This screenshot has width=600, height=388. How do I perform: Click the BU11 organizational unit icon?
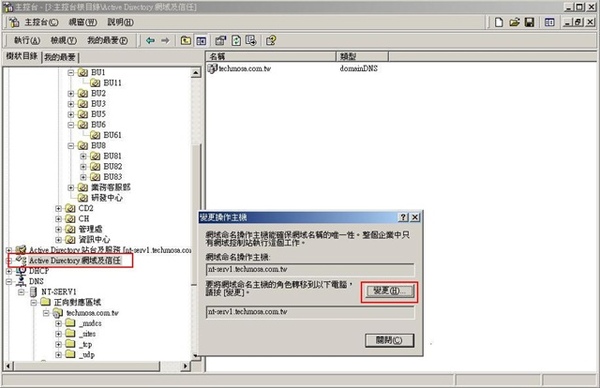(95, 83)
